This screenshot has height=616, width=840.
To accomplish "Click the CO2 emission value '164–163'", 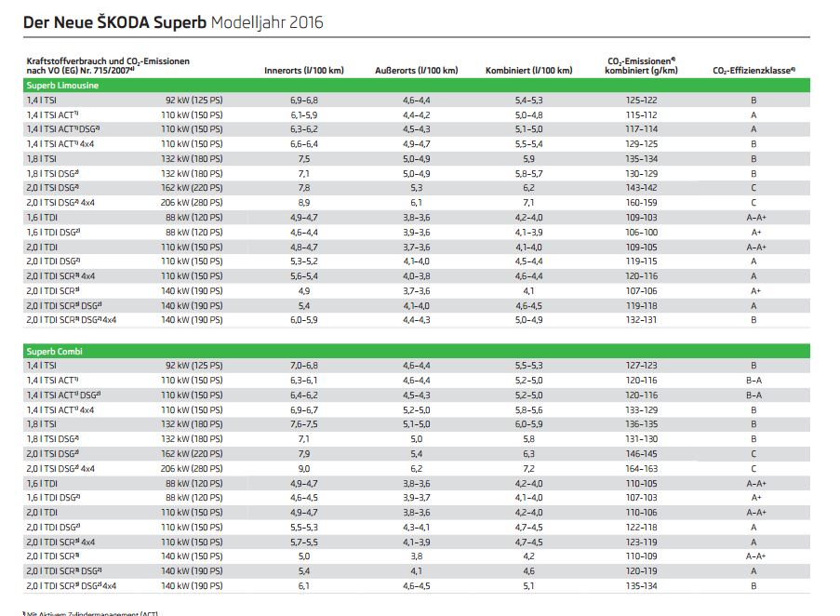I will click(641, 469).
